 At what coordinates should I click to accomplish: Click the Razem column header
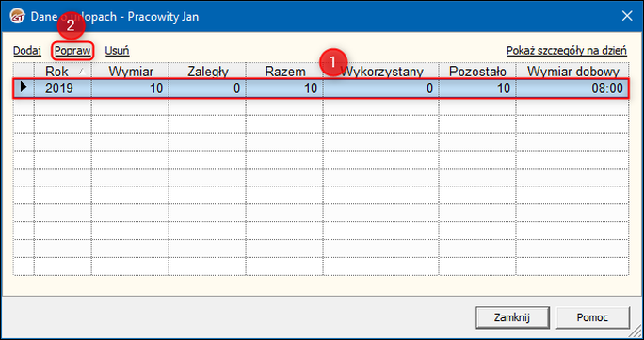[x=285, y=72]
